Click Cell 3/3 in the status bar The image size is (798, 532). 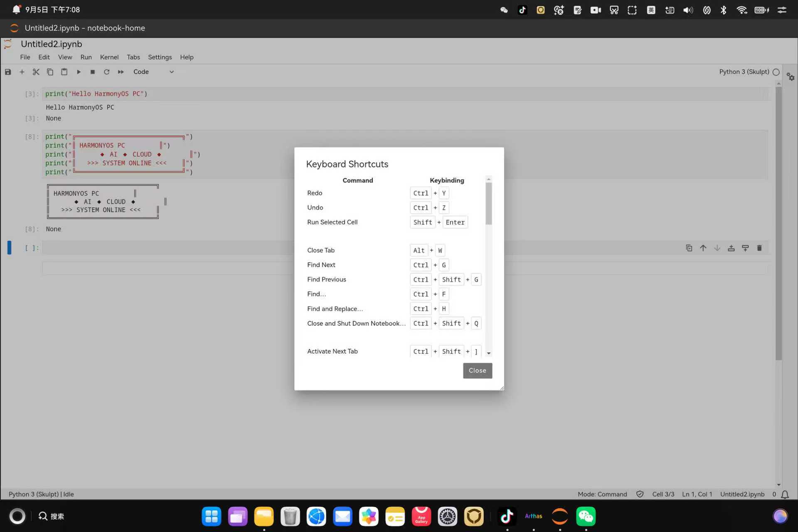663,494
